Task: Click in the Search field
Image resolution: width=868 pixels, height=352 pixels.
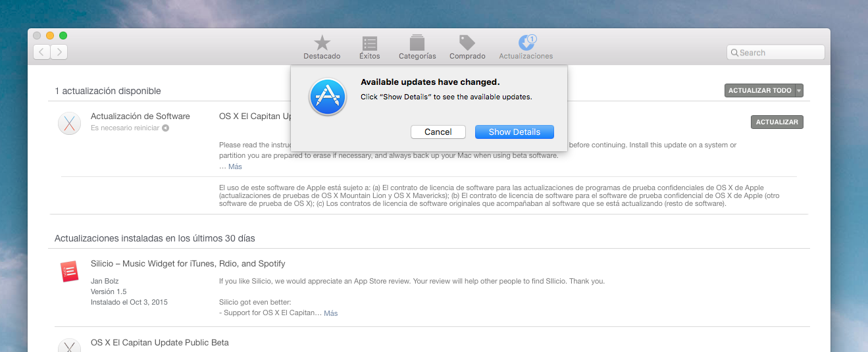Action: (776, 53)
